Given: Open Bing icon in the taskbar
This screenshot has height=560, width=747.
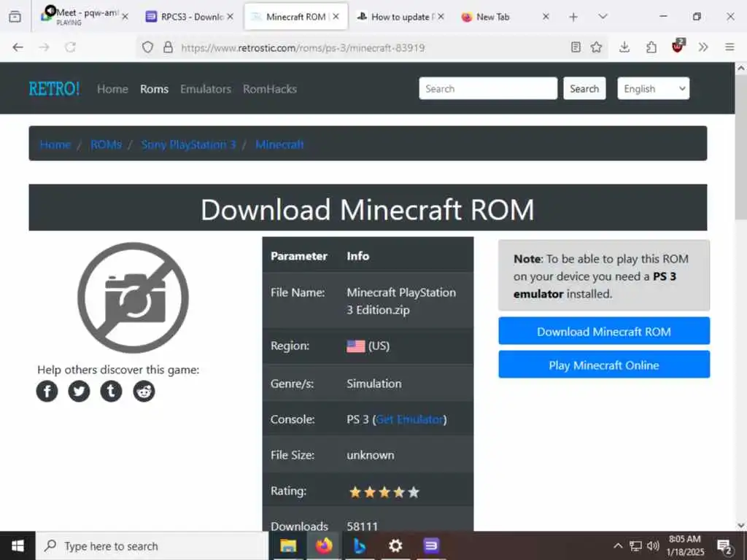Looking at the screenshot, I should 359,545.
